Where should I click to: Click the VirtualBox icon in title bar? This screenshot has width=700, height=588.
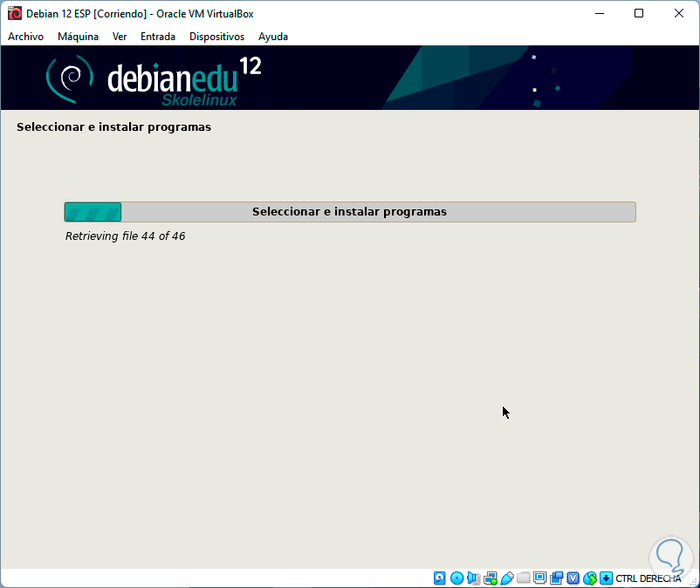14,14
